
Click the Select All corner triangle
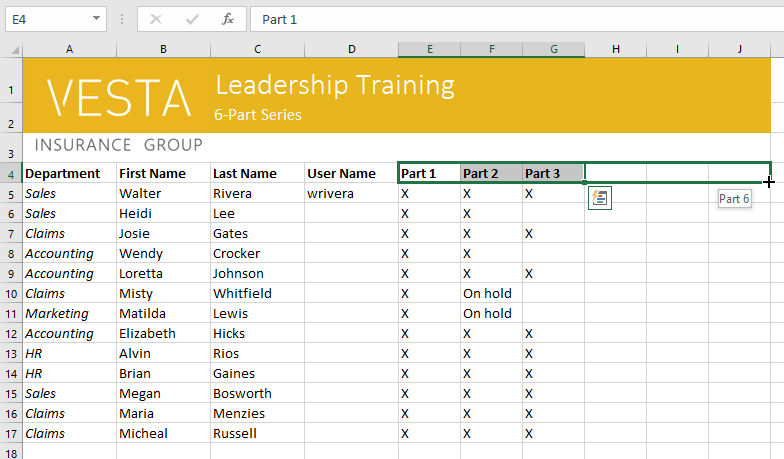[13, 49]
